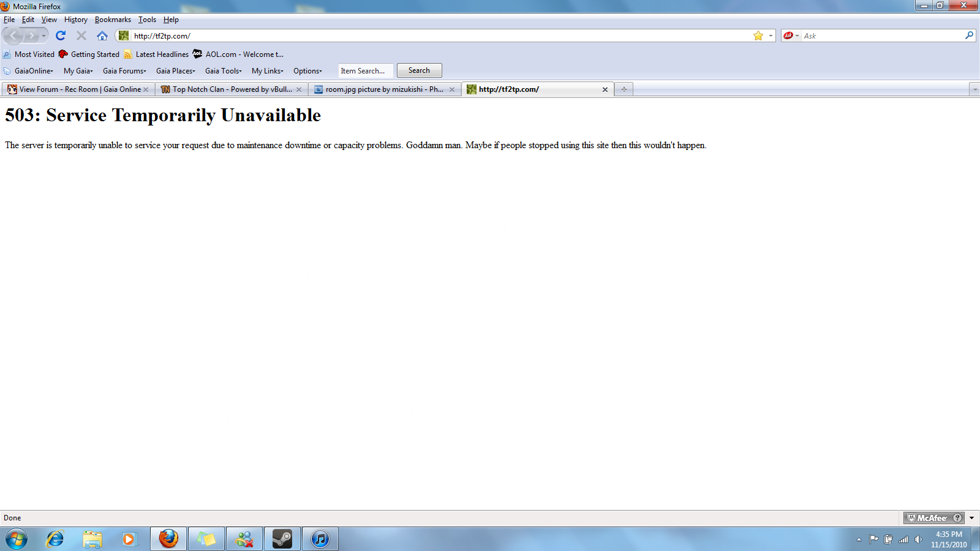Expand the Options dropdown in Gaia toolbar

point(307,71)
